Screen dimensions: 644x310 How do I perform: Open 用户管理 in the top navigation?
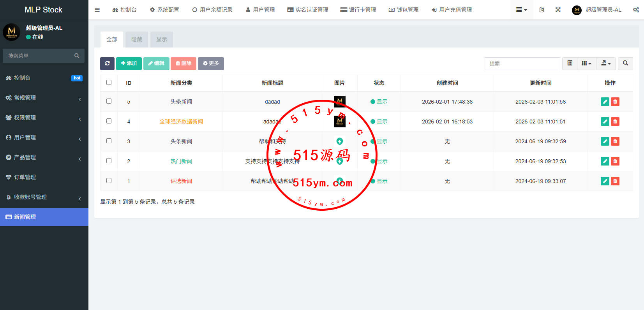pyautogui.click(x=260, y=10)
